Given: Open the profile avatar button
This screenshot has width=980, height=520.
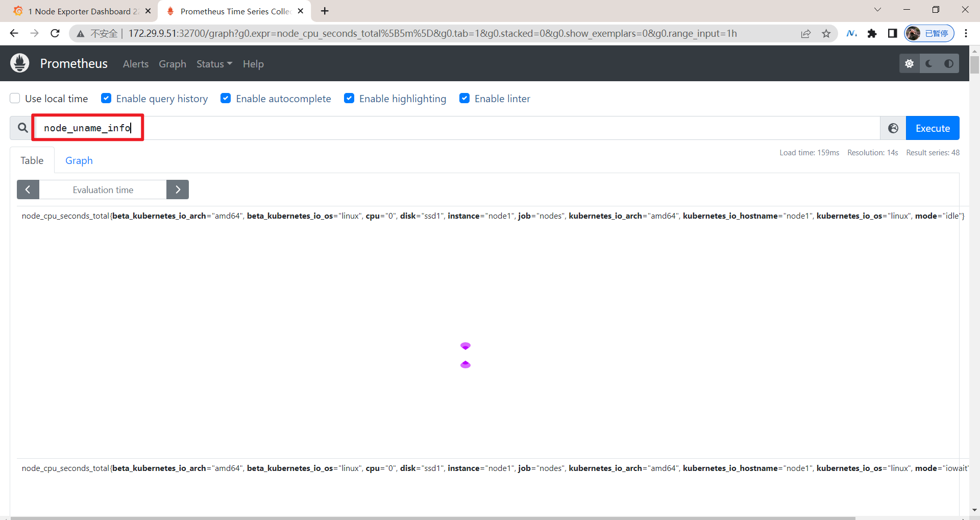Looking at the screenshot, I should point(929,34).
